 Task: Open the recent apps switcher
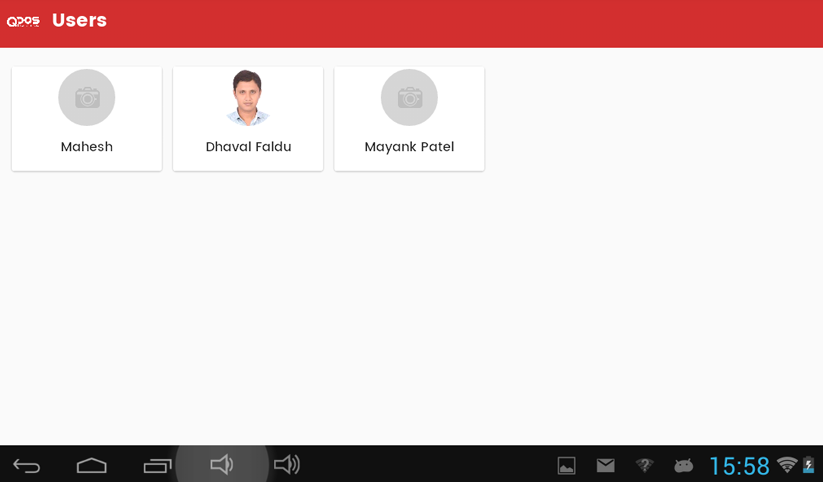[157, 466]
